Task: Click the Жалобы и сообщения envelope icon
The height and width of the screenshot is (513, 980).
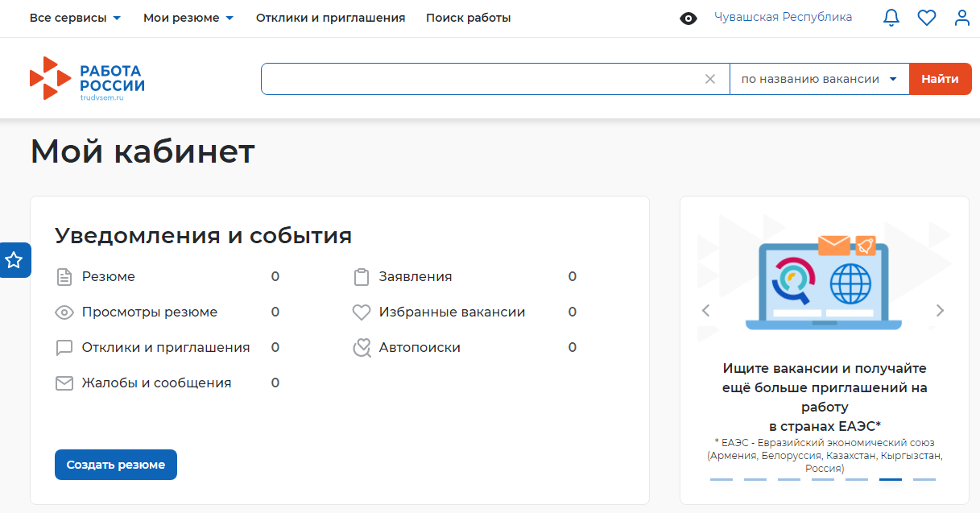Action: [x=64, y=383]
